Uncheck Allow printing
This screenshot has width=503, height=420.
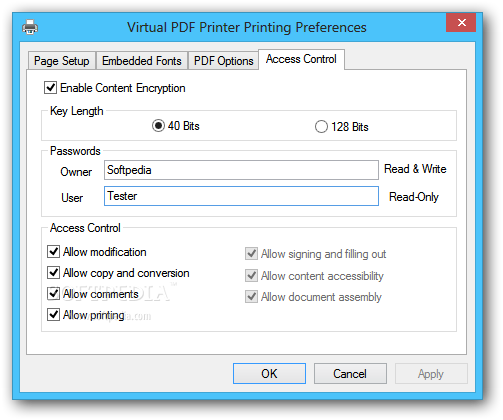pos(53,315)
